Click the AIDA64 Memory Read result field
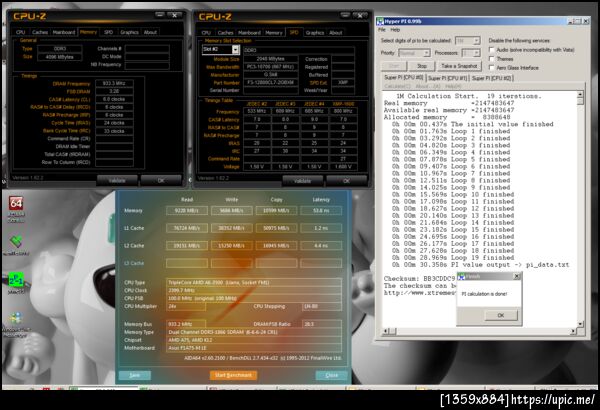The image size is (600, 410). (x=187, y=211)
